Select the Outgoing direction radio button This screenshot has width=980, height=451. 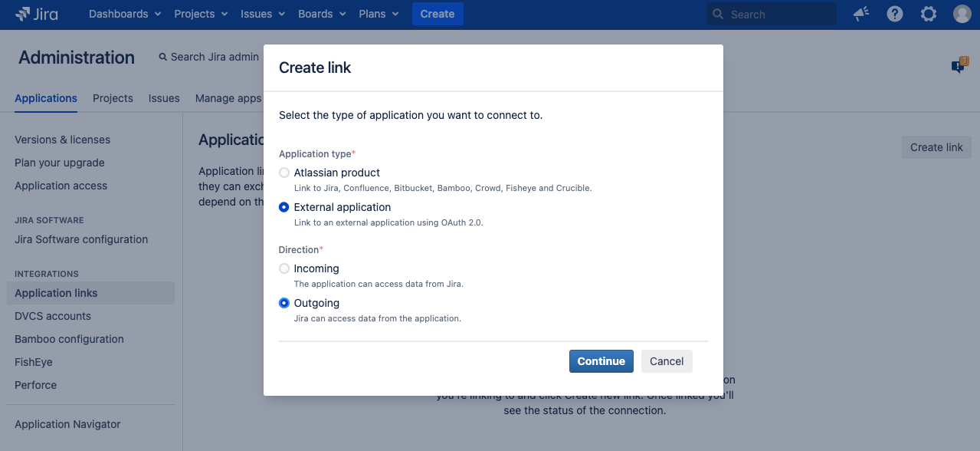click(284, 303)
